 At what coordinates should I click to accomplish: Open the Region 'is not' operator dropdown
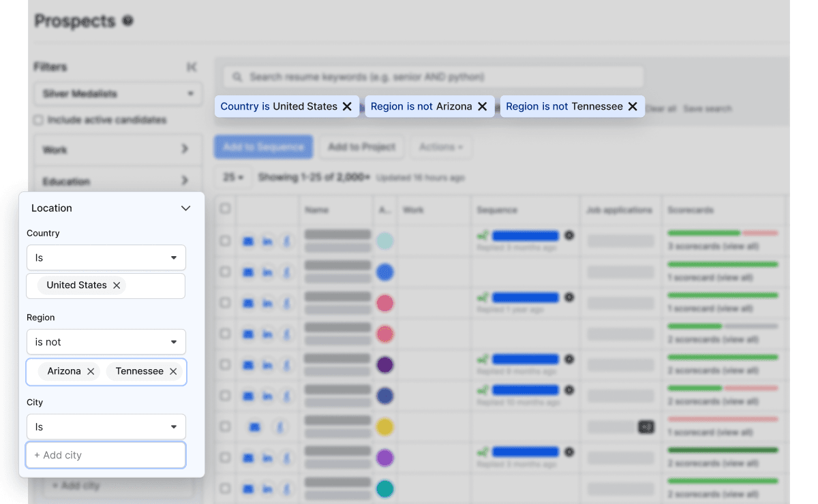point(106,342)
